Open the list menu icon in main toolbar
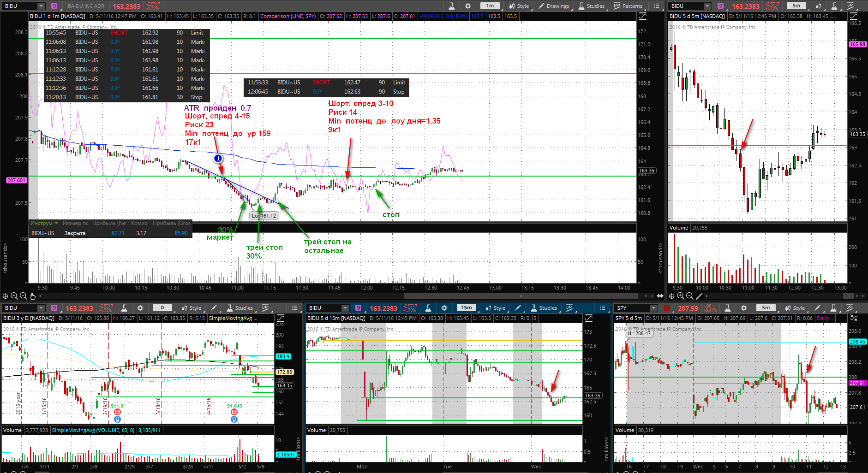The image size is (868, 473). click(657, 6)
